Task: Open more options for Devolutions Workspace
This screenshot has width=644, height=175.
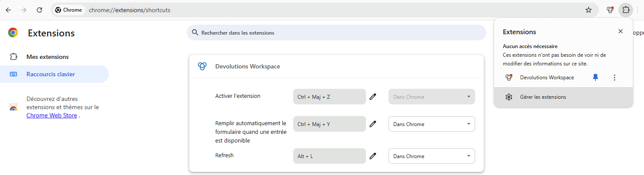Action: point(614,78)
